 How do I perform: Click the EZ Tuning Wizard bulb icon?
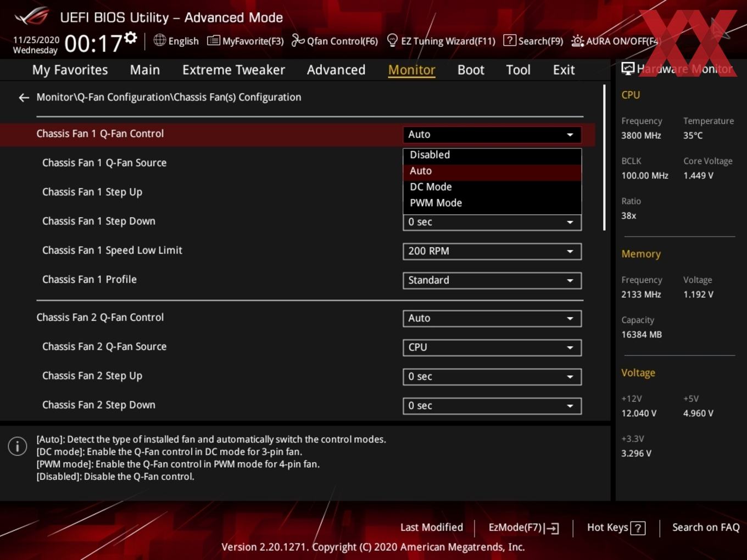click(x=392, y=40)
